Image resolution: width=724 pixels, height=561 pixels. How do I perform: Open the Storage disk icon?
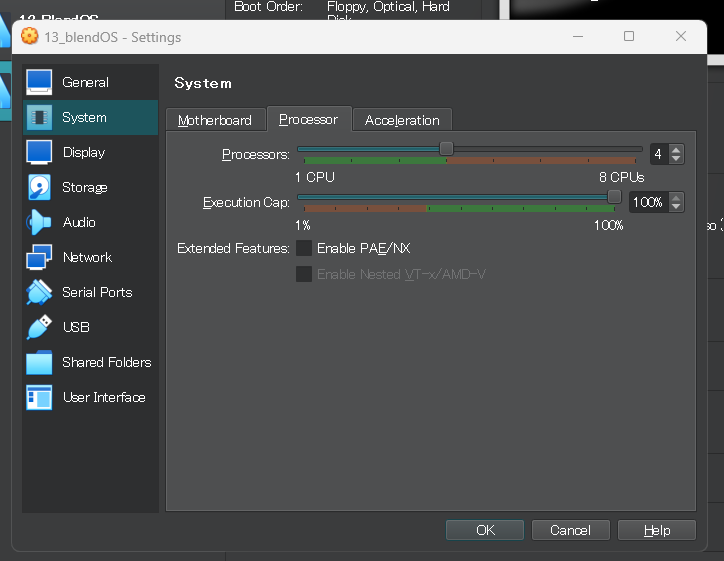tap(39, 187)
